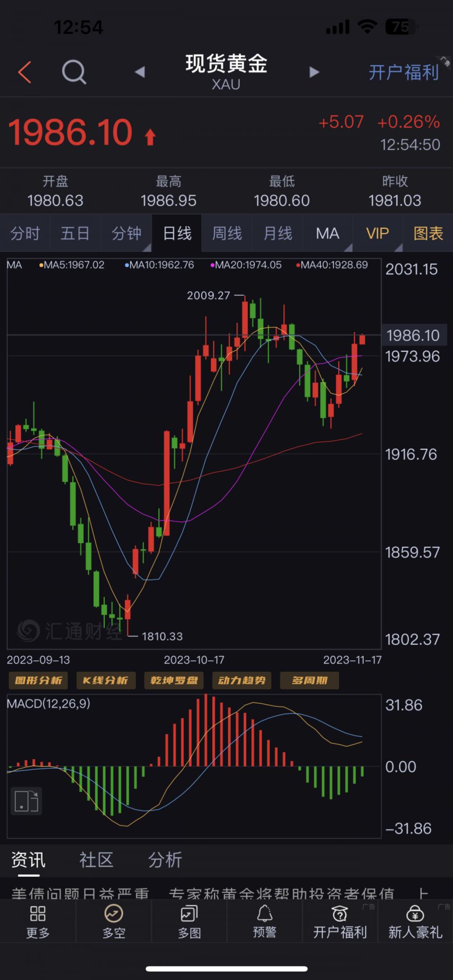Open K线分析 candlestick analysis
Viewport: 453px width, 980px height.
tap(106, 680)
